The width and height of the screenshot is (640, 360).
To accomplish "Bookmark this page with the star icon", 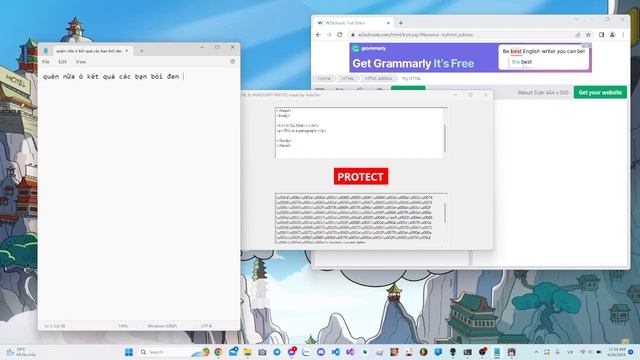I will coord(588,35).
